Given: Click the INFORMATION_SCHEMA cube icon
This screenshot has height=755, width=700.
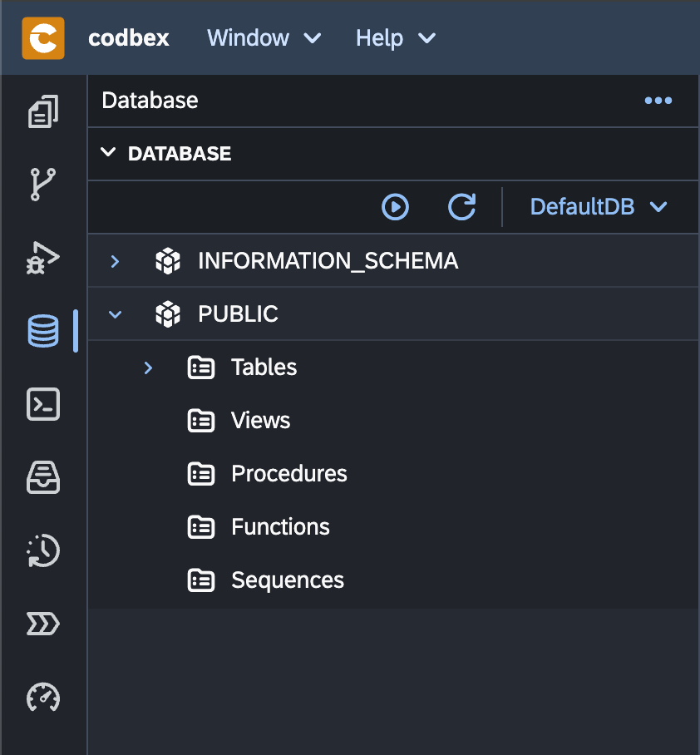Looking at the screenshot, I should (168, 261).
